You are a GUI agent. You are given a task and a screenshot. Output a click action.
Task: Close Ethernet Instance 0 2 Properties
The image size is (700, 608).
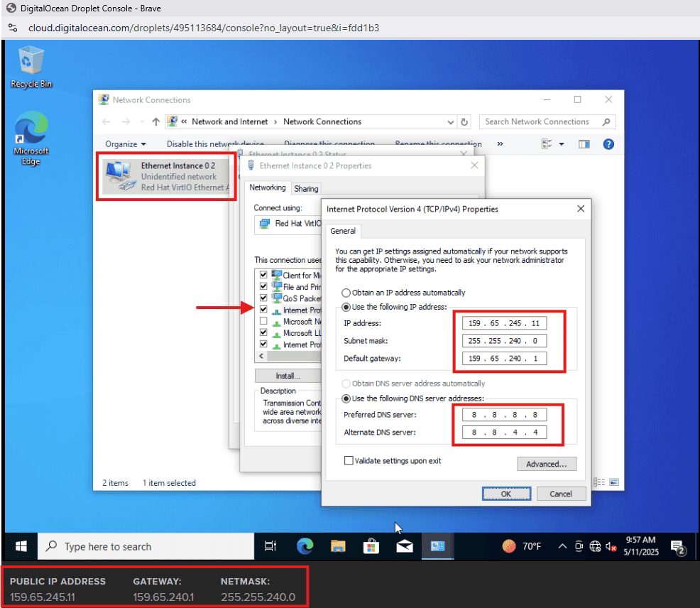(474, 165)
